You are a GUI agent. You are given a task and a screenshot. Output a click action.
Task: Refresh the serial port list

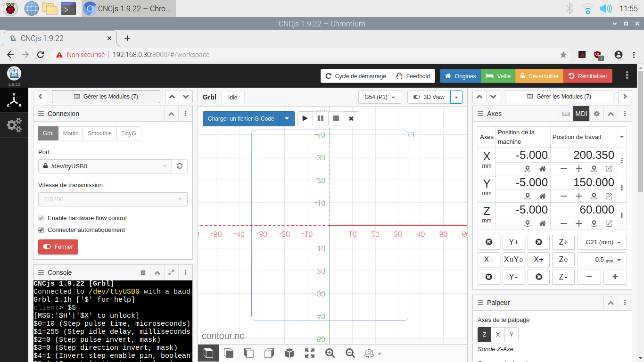point(179,166)
